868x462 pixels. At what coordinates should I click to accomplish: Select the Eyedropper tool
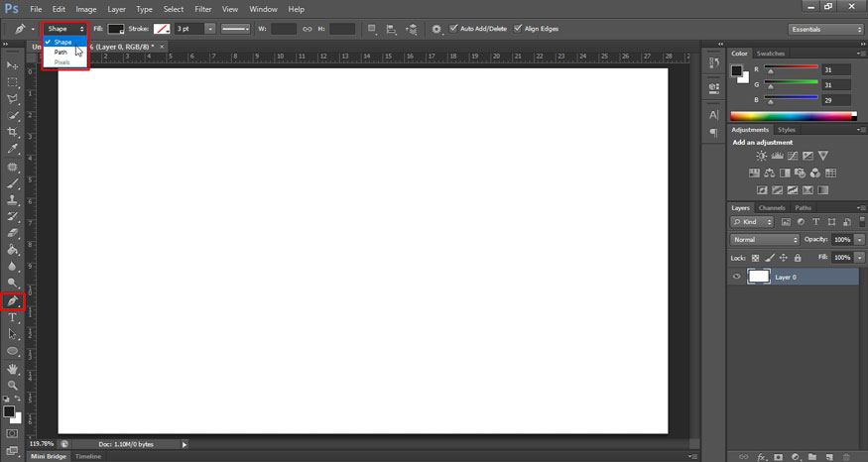coord(13,150)
